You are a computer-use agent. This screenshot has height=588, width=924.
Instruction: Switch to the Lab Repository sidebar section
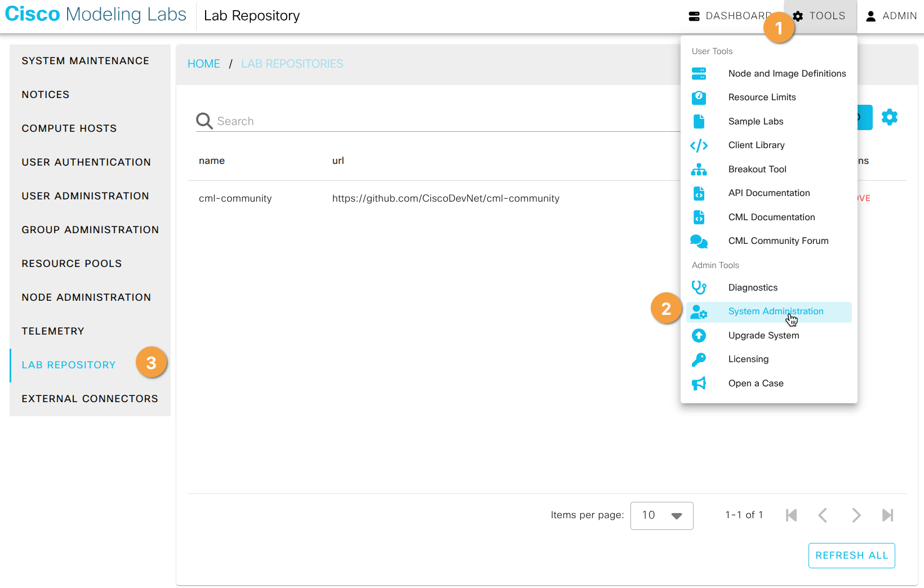(68, 364)
